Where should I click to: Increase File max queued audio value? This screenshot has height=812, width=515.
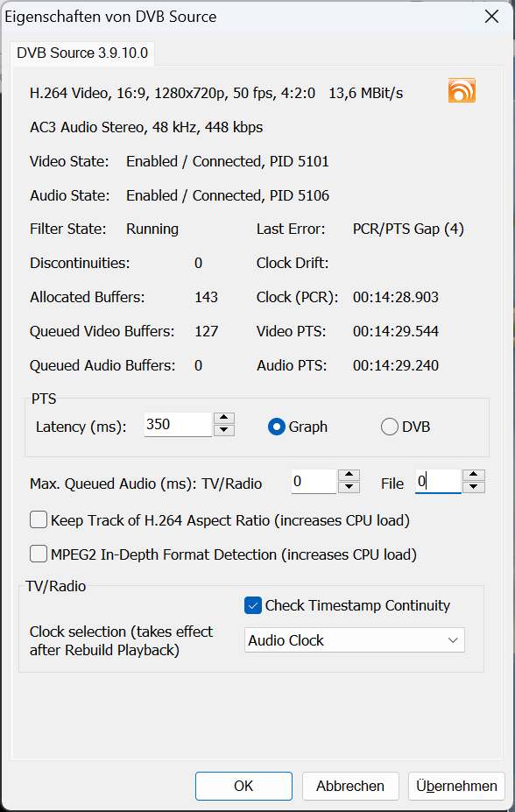(x=474, y=476)
